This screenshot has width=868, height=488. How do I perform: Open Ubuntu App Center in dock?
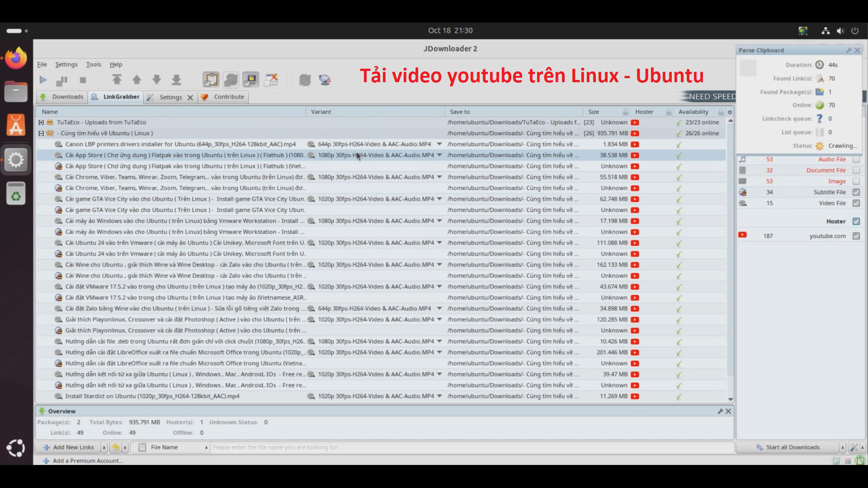16,125
